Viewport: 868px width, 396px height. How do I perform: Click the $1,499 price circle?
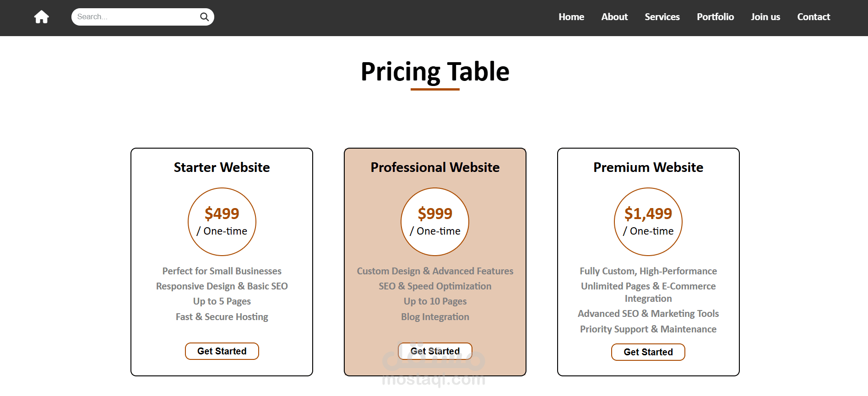pos(648,222)
